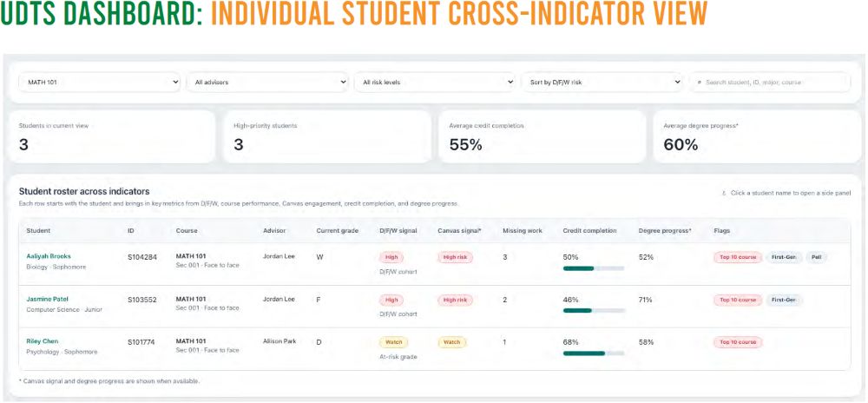Click the search magnifier icon
The width and height of the screenshot is (868, 403).
coord(700,82)
